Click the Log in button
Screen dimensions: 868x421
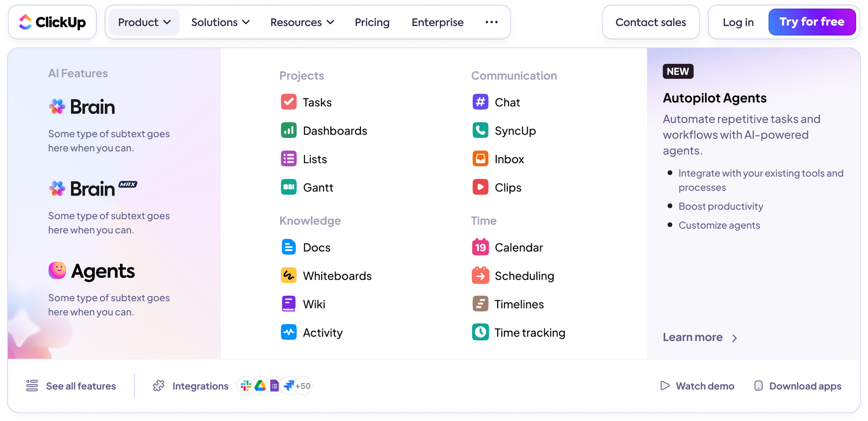(738, 22)
